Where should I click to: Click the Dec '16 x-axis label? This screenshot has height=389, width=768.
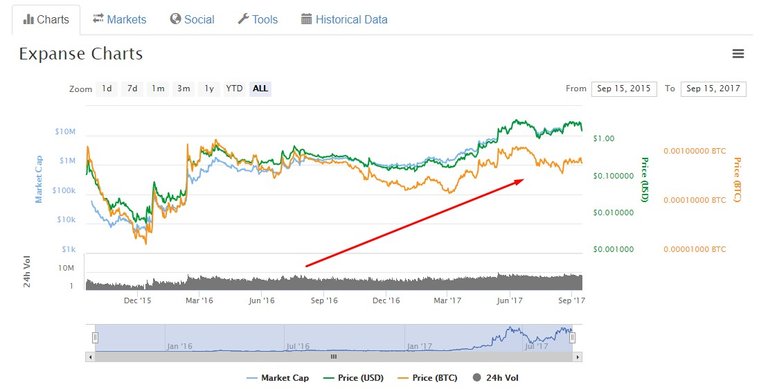click(x=386, y=300)
